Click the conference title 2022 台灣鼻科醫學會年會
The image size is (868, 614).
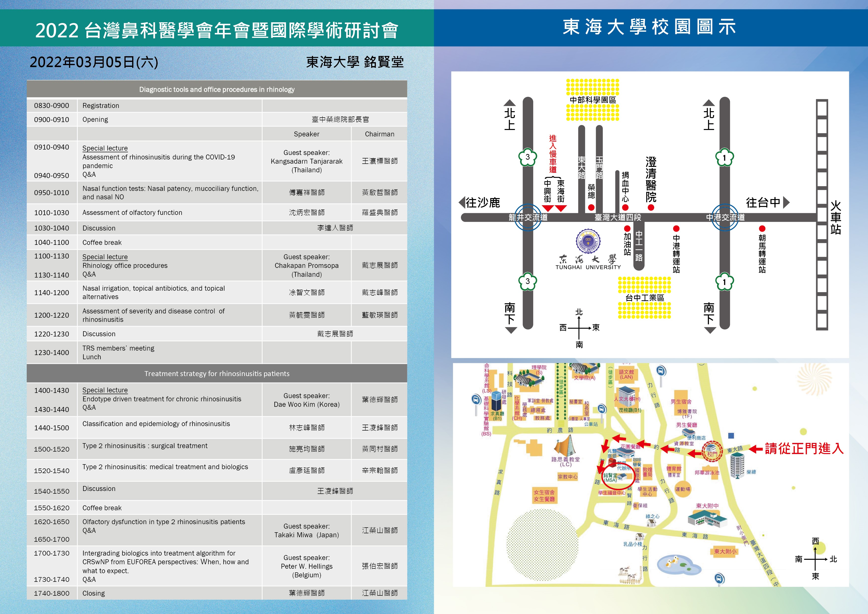tap(217, 30)
